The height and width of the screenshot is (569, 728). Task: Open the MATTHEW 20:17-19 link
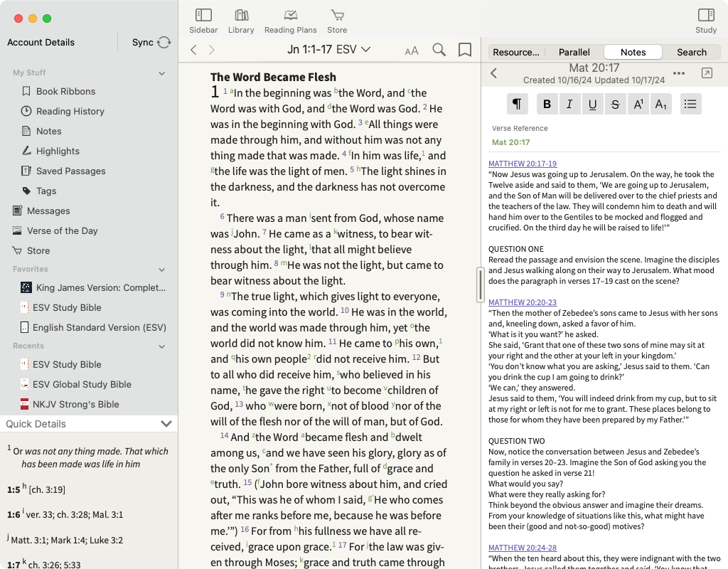(522, 164)
